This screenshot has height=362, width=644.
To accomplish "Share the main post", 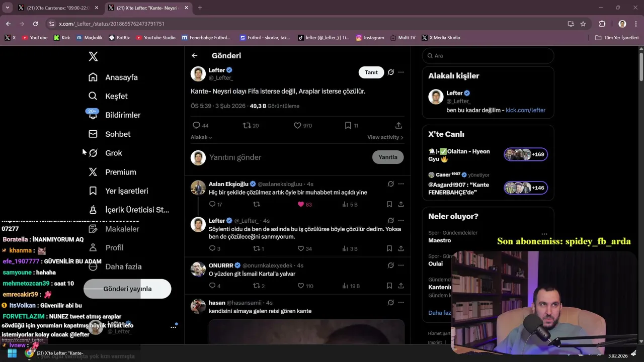I will [398, 125].
